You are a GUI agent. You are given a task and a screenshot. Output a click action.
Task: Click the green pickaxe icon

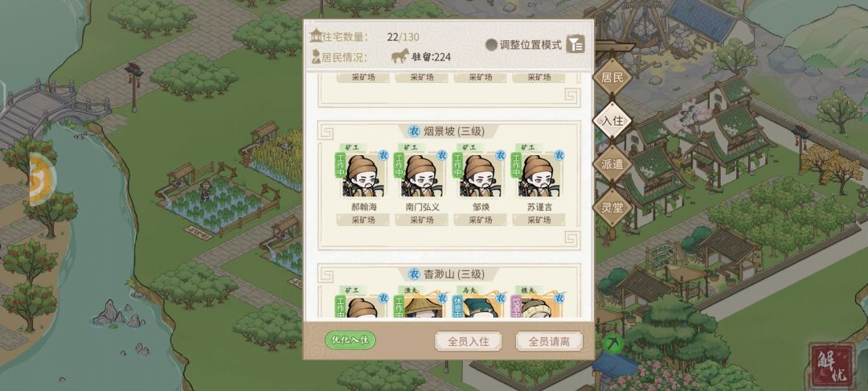coord(612,344)
